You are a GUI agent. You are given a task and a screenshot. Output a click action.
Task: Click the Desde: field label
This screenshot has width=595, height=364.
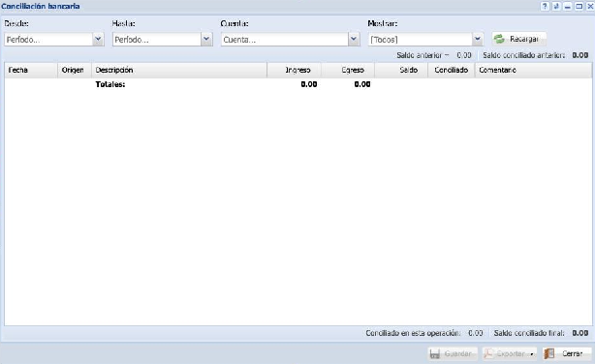16,23
